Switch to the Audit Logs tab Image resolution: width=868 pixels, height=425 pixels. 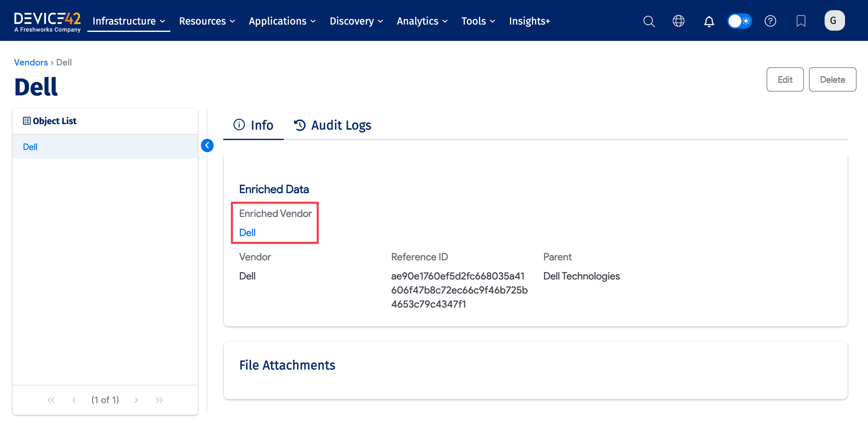point(333,125)
